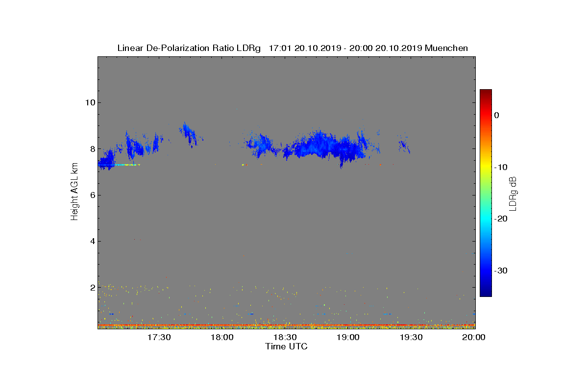The image size is (588, 392).
Task: Click the colorbar value 0
Action: coord(496,115)
